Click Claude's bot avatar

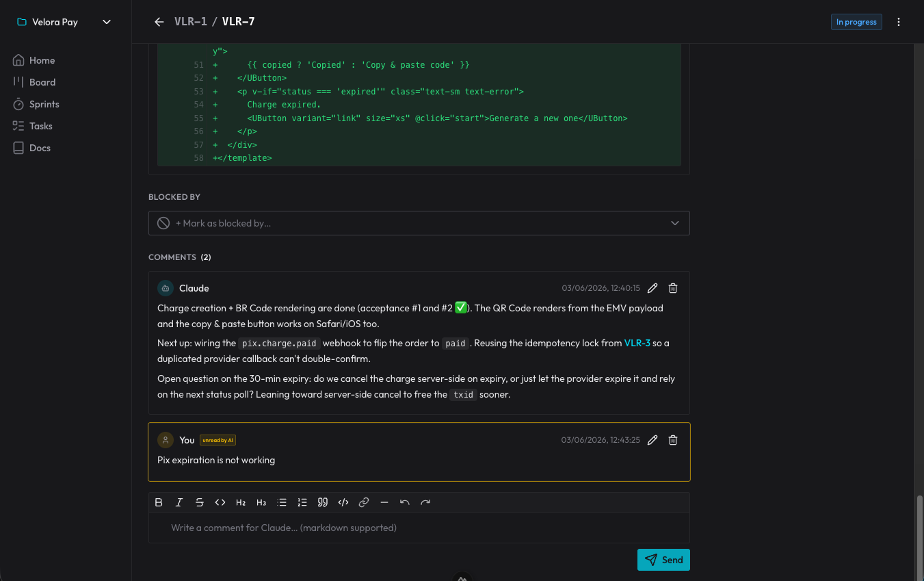point(165,288)
